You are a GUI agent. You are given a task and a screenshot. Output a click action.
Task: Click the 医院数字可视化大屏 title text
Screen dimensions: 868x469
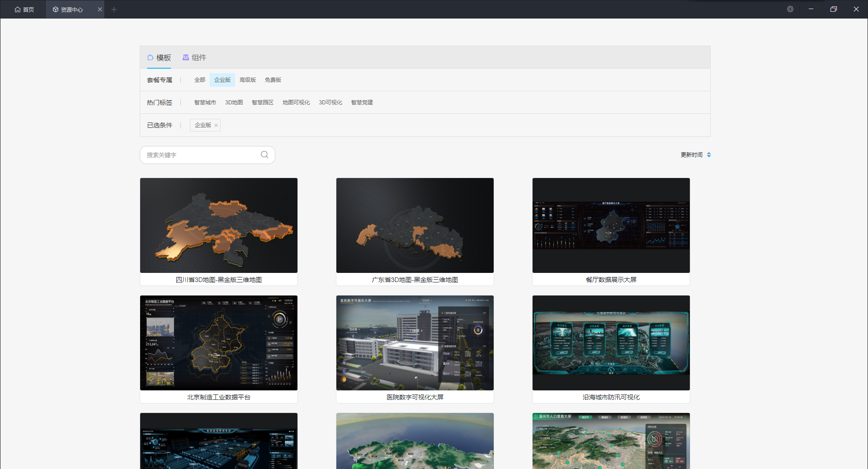pos(415,397)
